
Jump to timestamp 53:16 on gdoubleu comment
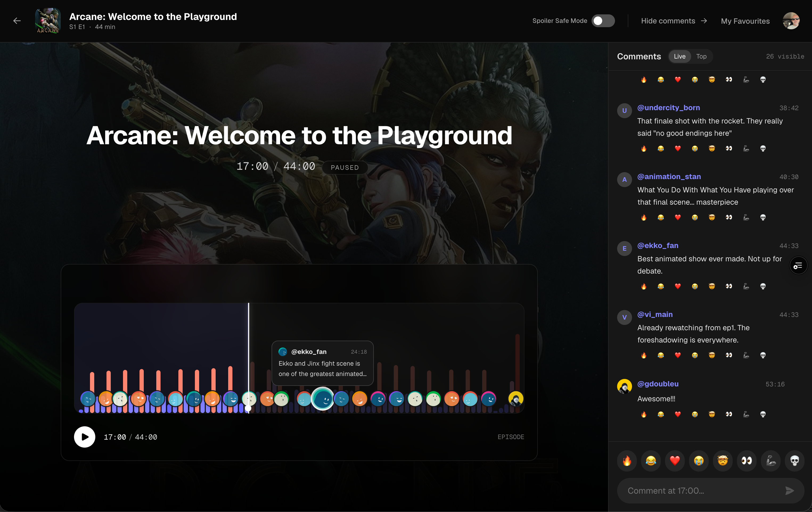pyautogui.click(x=775, y=384)
